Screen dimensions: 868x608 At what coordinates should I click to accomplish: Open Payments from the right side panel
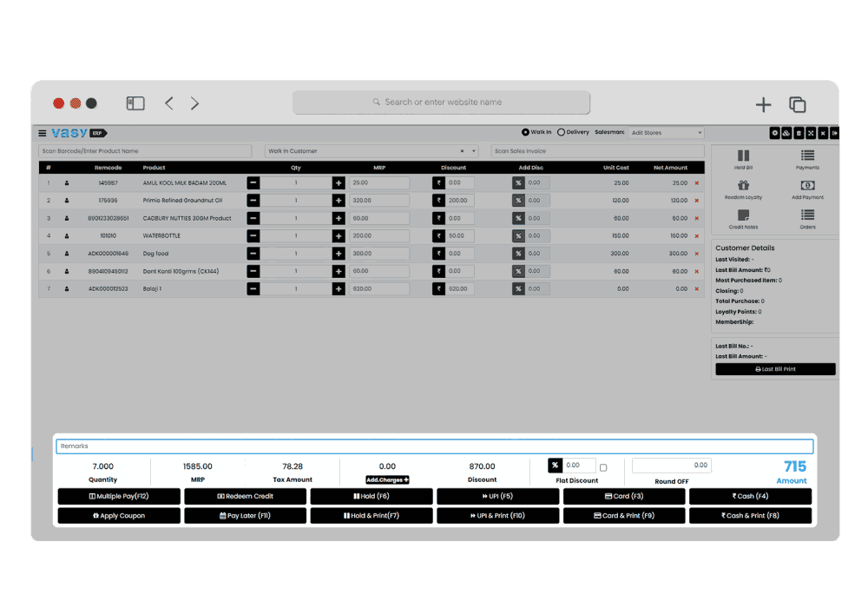(x=807, y=155)
